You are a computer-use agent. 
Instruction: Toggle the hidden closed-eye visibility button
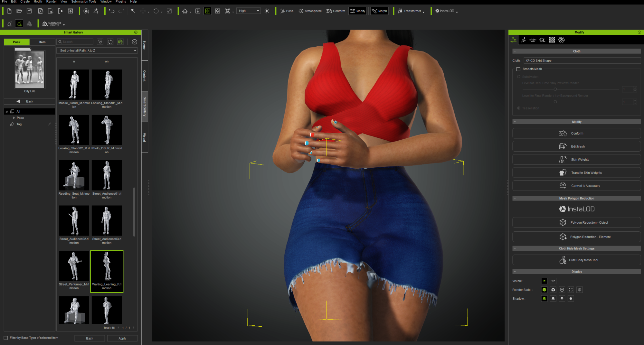coord(553,281)
